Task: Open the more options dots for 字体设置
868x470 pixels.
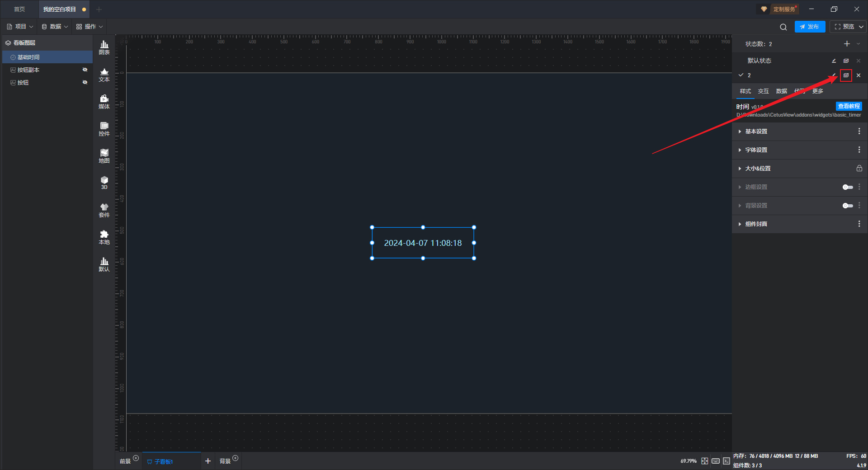Action: click(859, 150)
